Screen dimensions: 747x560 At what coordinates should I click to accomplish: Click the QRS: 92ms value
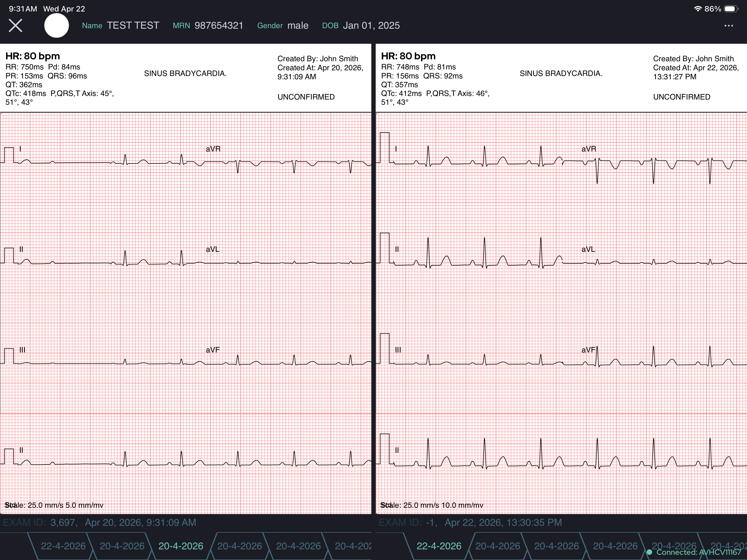click(443, 76)
